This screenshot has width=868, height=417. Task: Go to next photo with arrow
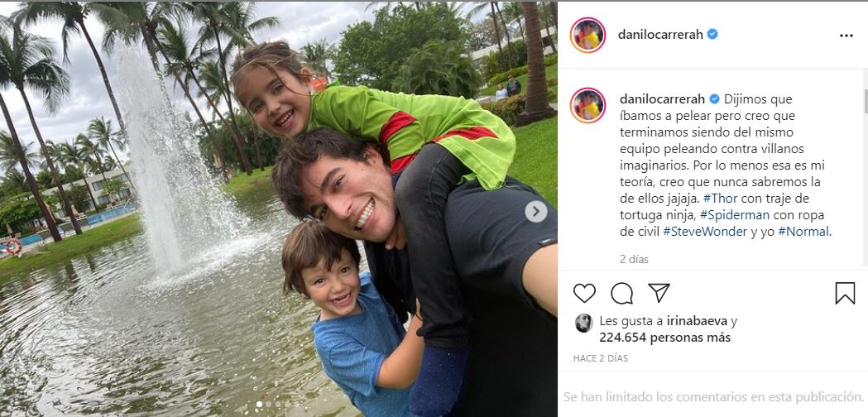[535, 212]
